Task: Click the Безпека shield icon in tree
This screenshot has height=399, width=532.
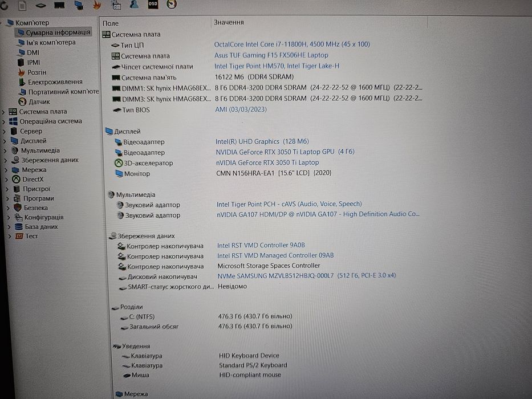Action: 18,207
